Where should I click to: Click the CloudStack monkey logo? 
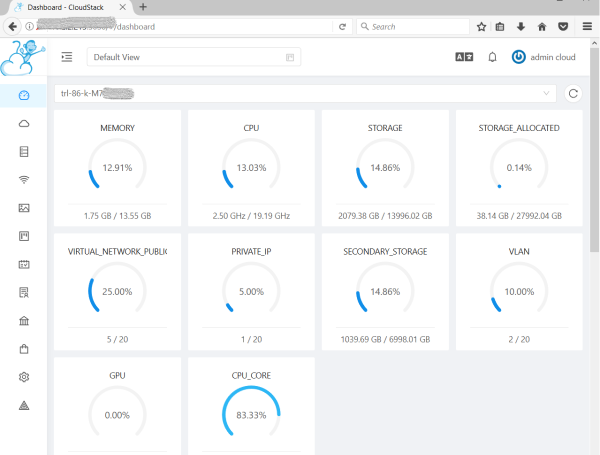click(x=23, y=57)
